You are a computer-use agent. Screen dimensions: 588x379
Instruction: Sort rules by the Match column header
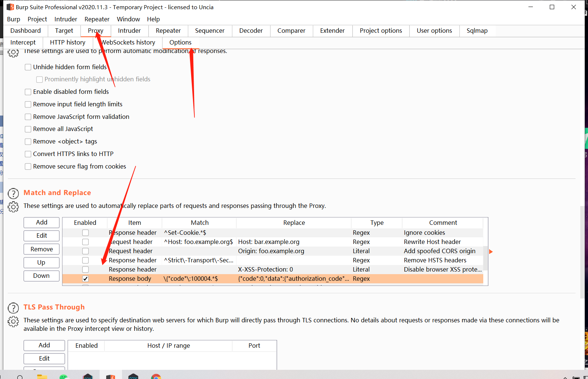[200, 223]
